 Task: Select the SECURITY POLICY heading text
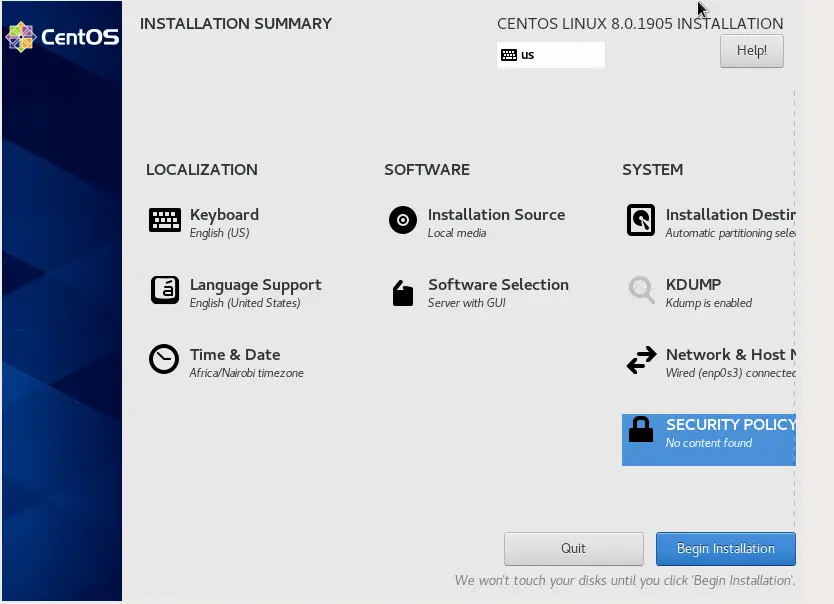pyautogui.click(x=731, y=425)
